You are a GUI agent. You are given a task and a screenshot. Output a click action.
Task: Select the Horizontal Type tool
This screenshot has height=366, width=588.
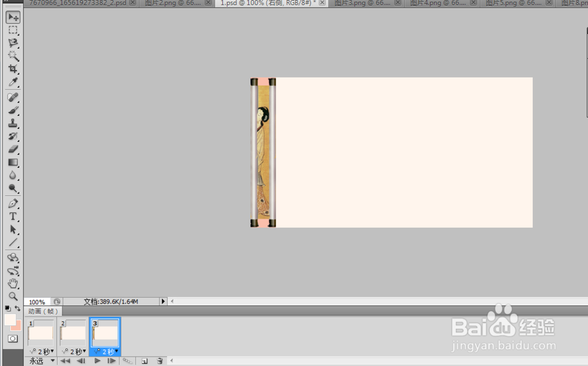coord(13,217)
